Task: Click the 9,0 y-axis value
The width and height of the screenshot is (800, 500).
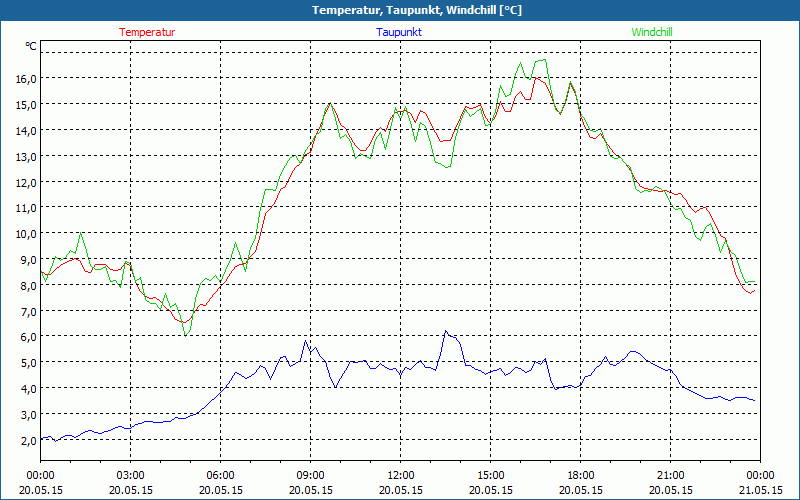Action: click(29, 260)
